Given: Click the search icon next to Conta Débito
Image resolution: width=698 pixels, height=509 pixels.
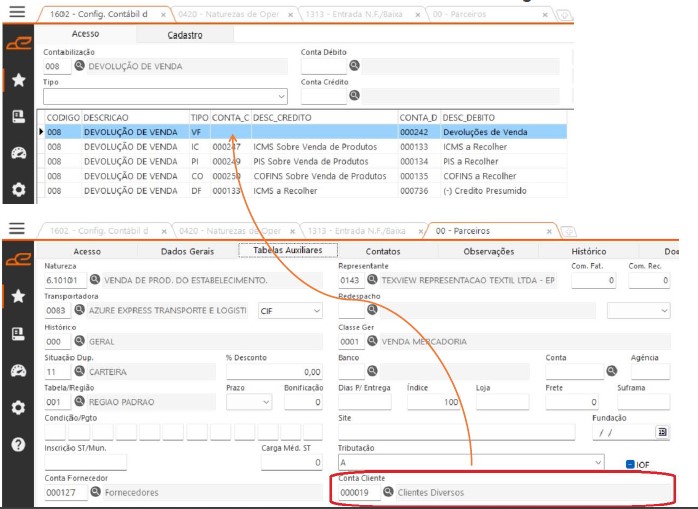Looking at the screenshot, I should tap(354, 66).
